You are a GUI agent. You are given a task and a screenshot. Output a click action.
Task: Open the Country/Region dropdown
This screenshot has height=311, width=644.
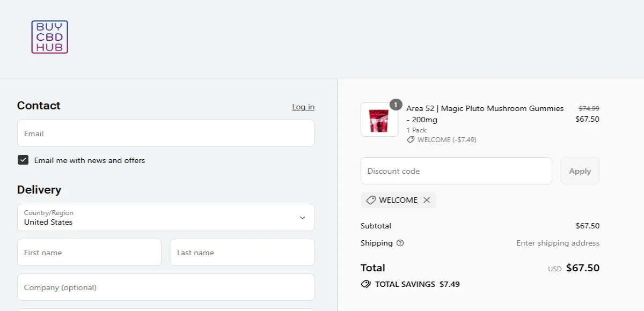[x=165, y=218]
